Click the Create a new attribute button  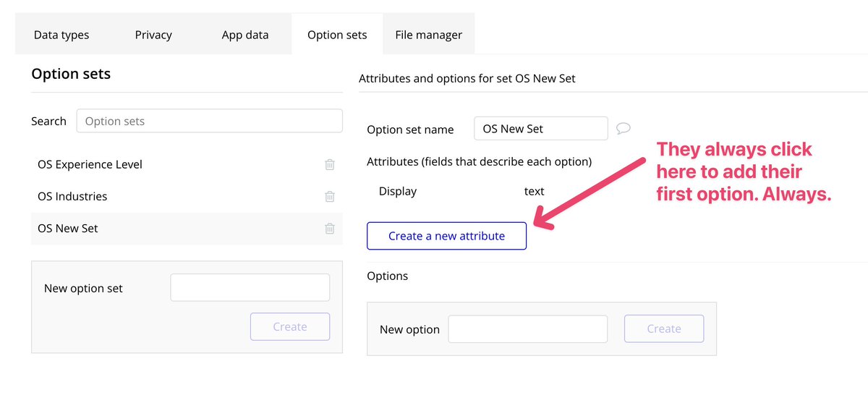coord(446,236)
